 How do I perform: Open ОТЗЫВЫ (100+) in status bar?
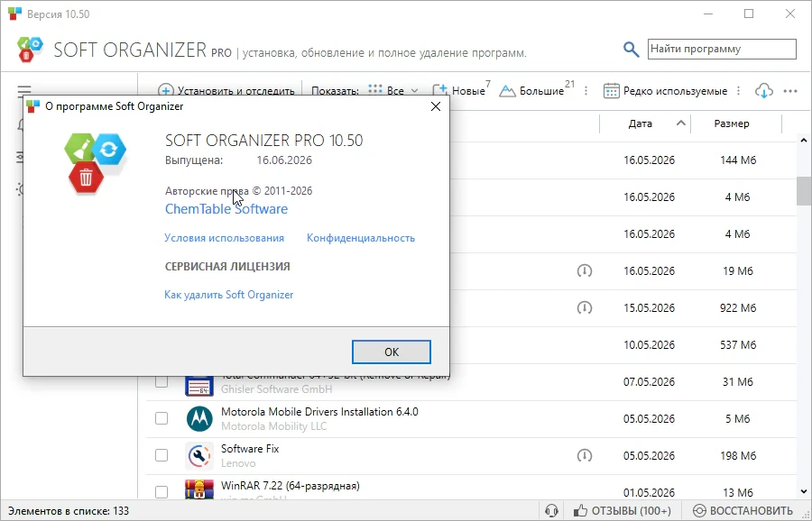[x=622, y=511]
